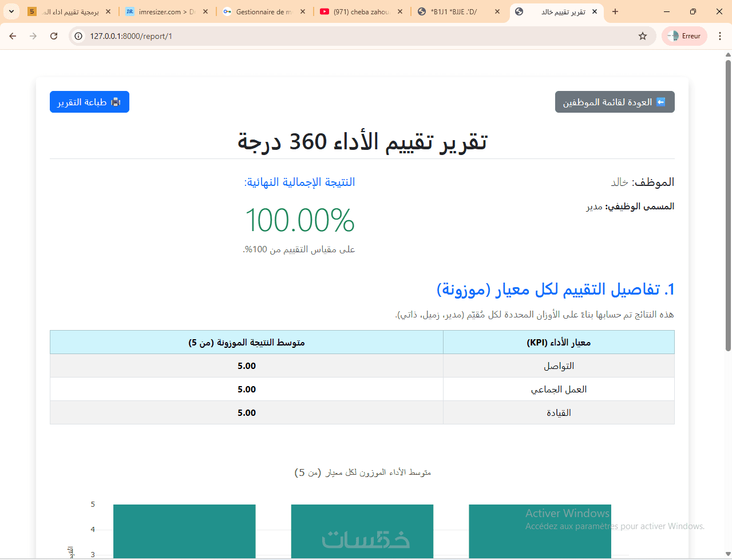This screenshot has width=732, height=560.
Task: Click the address bar URL 127.0.0.1:8000/report/1
Action: 131,36
